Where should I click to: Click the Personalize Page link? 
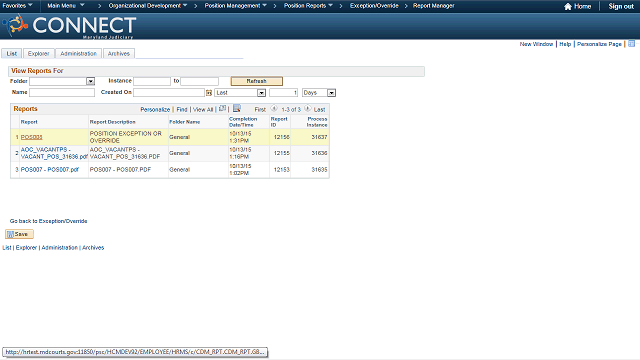[x=599, y=44]
